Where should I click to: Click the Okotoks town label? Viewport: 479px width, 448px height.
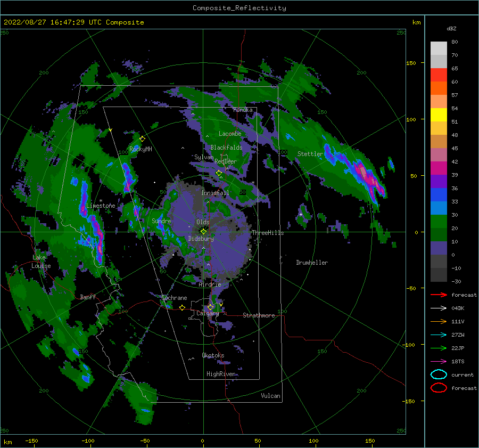pos(213,355)
